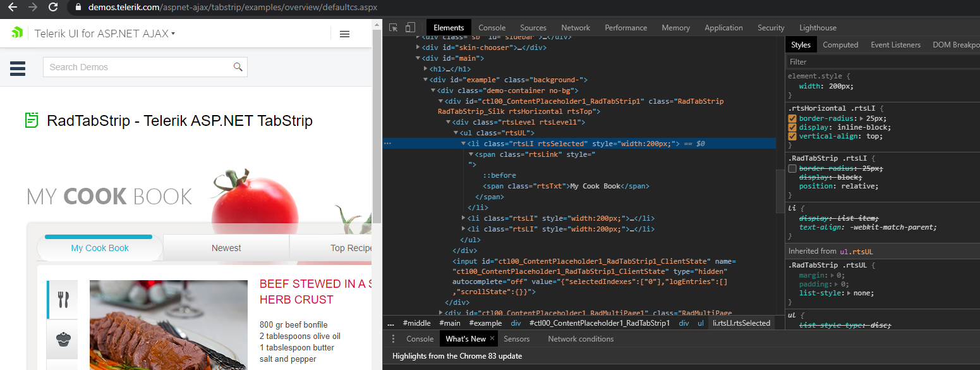Select the rtsTxt My Cook Book span
Viewport: 980px width, 370px height.
(x=566, y=187)
